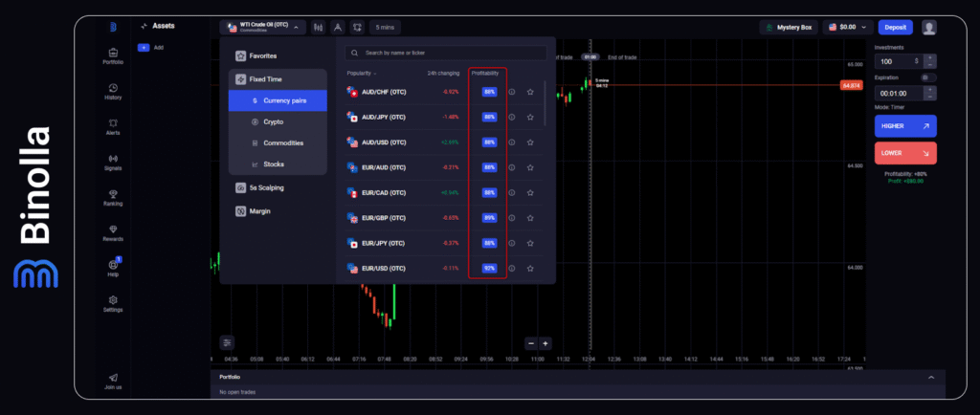Favorite the AUD/JPY (OTC) pair
Screen dimensions: 980x415
pyautogui.click(x=530, y=118)
